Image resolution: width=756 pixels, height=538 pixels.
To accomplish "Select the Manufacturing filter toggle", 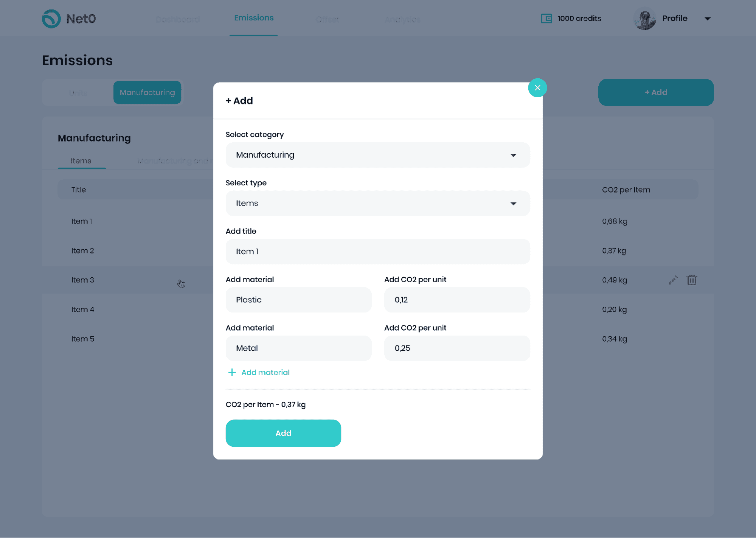I will (147, 92).
